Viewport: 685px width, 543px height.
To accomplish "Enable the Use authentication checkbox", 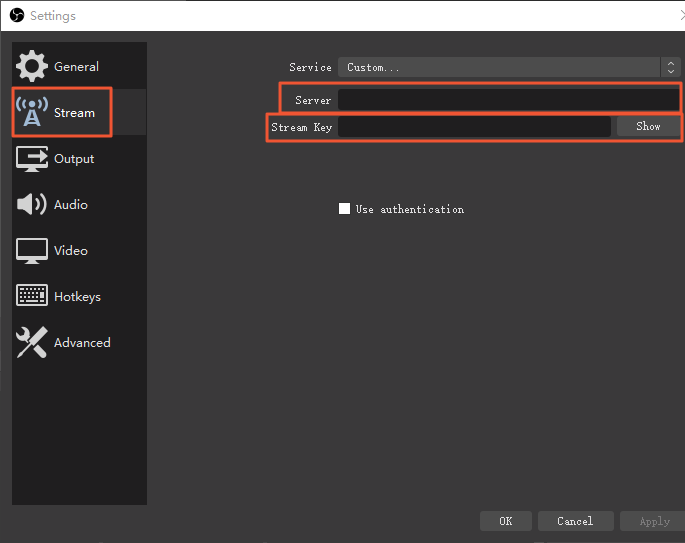I will pos(344,208).
